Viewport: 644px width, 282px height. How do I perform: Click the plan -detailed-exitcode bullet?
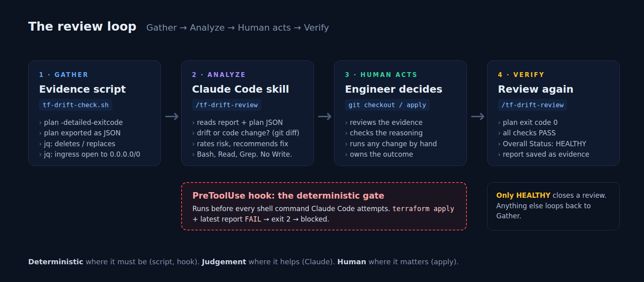coord(81,122)
